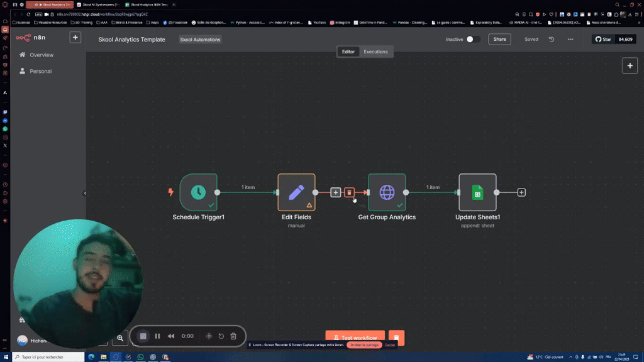Open Edge from the taskbar
The height and width of the screenshot is (362, 644).
pos(91,357)
